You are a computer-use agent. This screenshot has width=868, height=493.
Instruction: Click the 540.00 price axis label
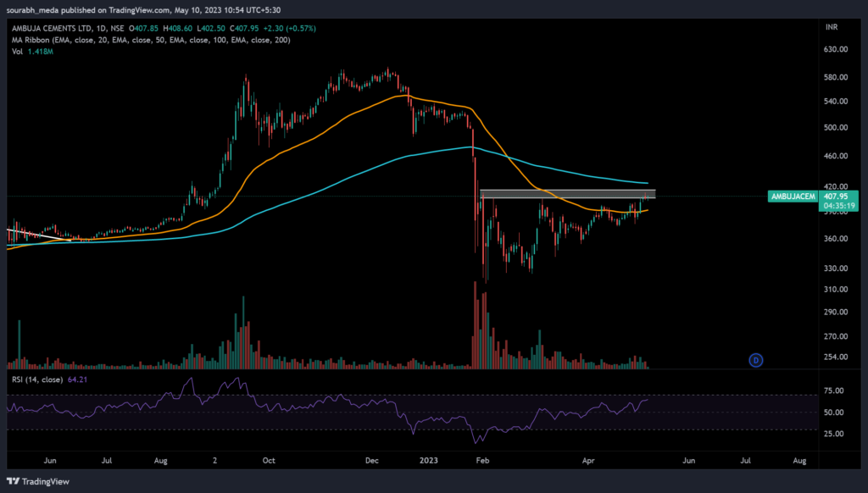point(836,102)
